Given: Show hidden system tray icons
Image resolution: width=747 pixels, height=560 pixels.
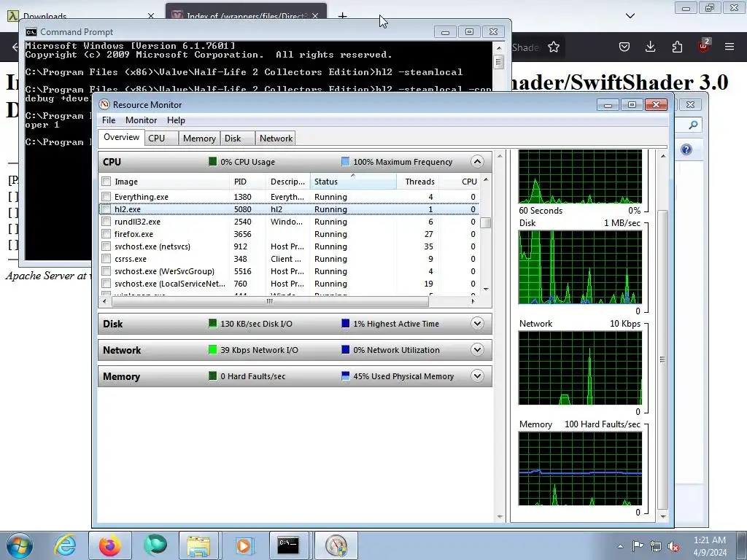Looking at the screenshot, I should 620,545.
